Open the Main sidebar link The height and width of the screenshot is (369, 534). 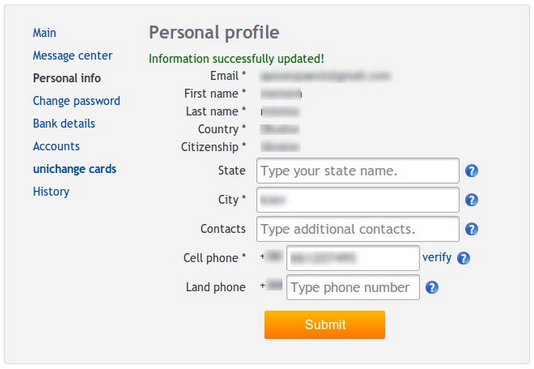click(x=44, y=33)
